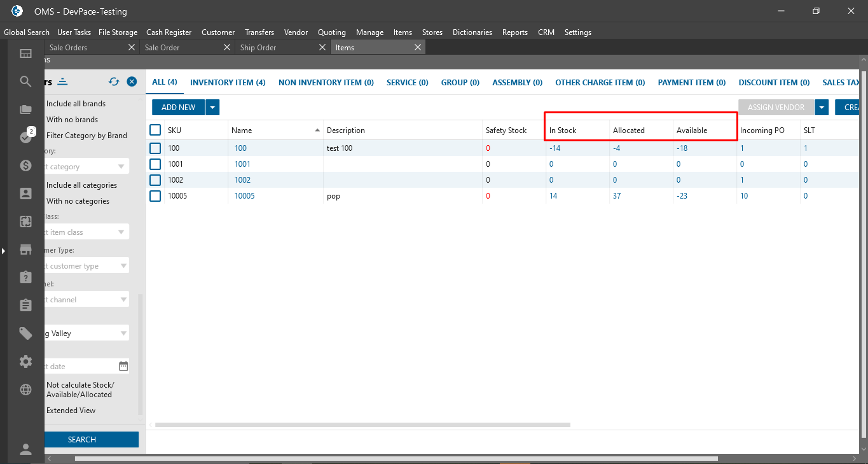868x464 pixels.
Task: Click the horizontal scrollbar below the items table
Action: click(x=362, y=425)
